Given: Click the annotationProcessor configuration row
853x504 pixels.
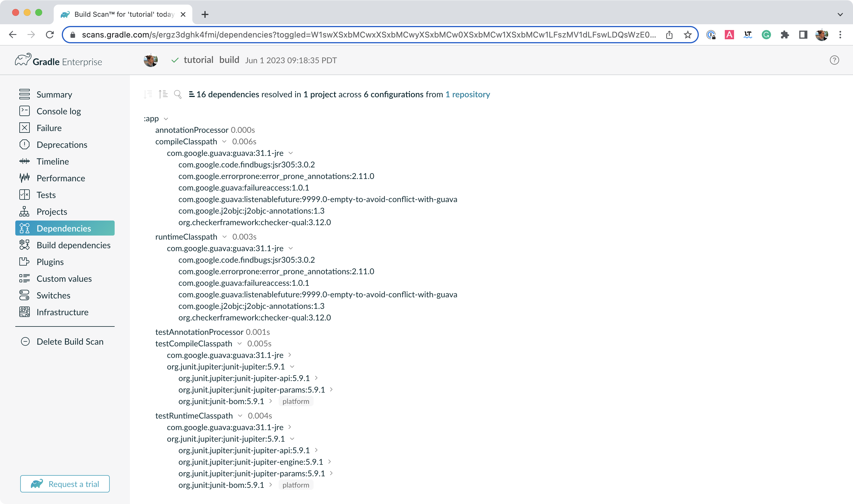Looking at the screenshot, I should point(205,130).
